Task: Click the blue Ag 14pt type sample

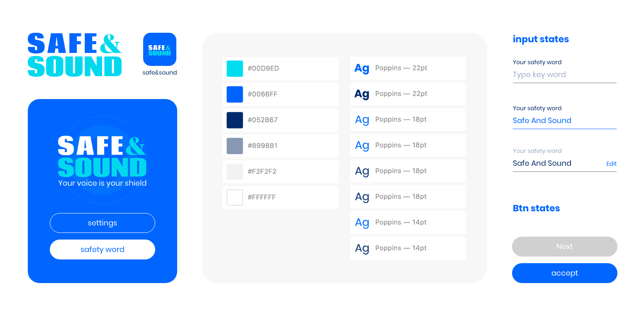Action: coord(362,223)
